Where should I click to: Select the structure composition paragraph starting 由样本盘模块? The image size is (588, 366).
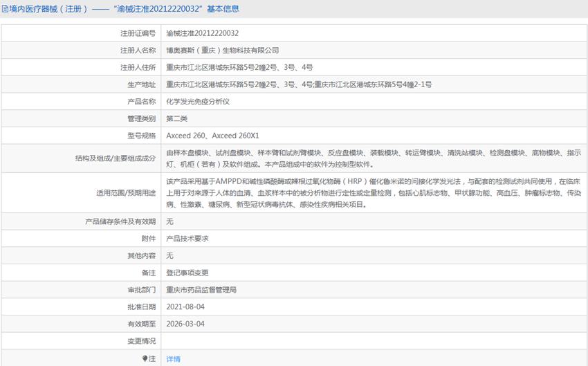[374, 158]
